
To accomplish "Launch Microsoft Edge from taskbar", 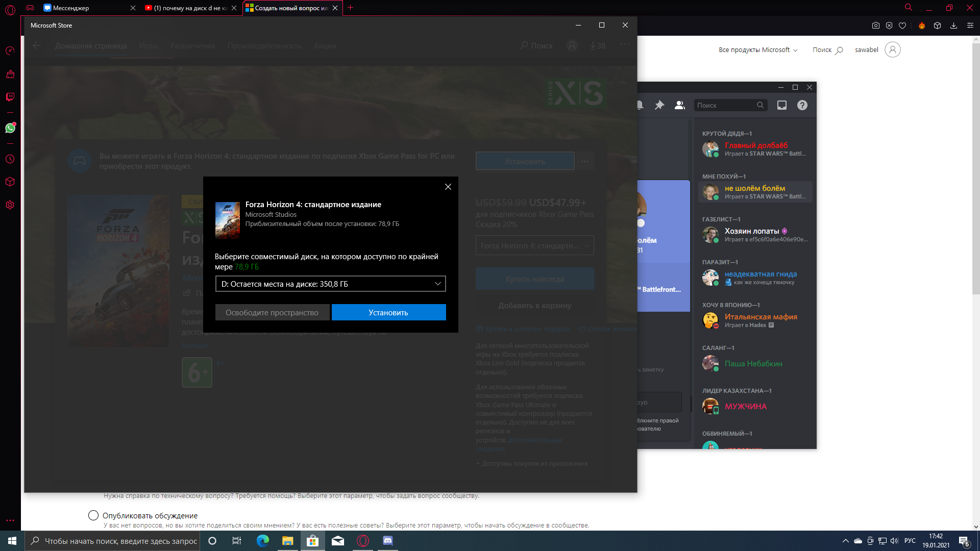I will (x=263, y=541).
